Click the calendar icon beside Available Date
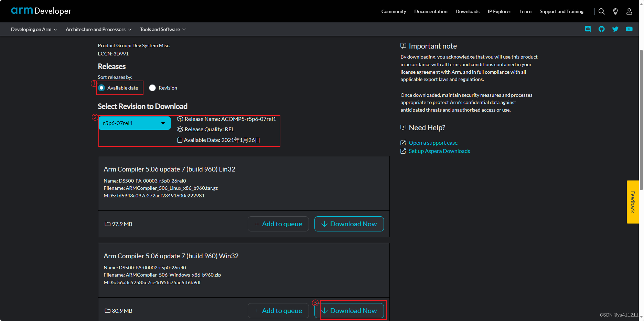The image size is (644, 321). 180,140
